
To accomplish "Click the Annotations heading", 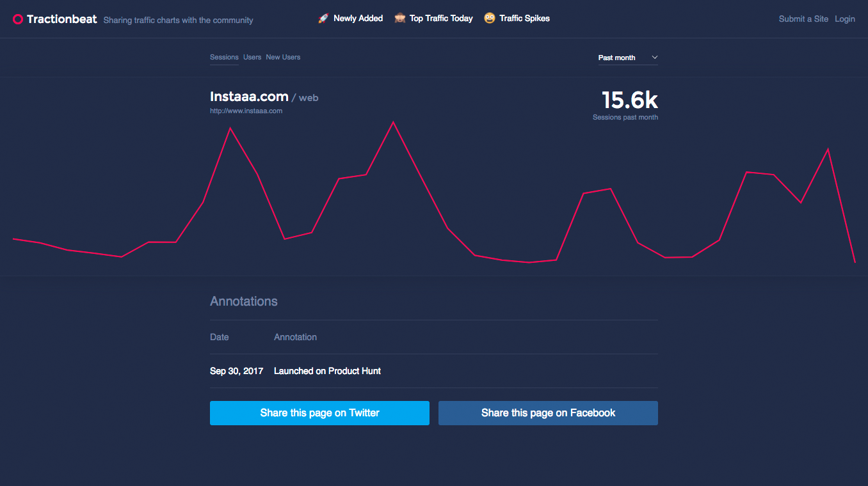I will [x=244, y=301].
